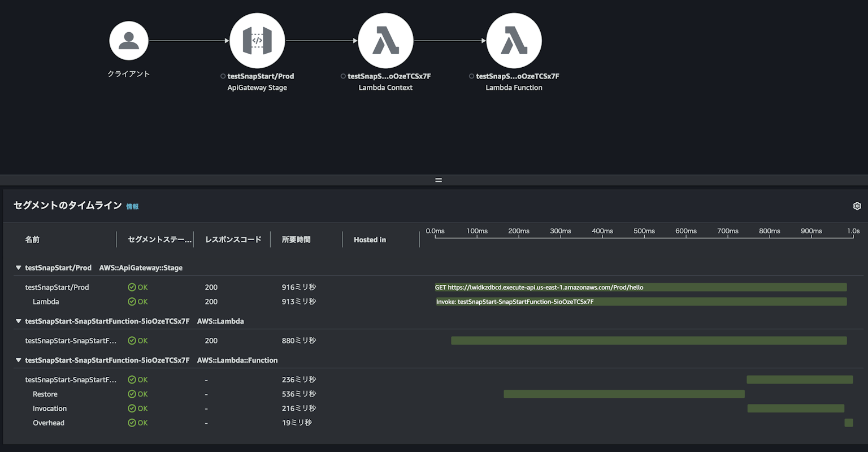This screenshot has height=452, width=868.
Task: Collapse the testSnapStart/Prod AWS::ApiGateway::Stage group
Action: [18, 268]
